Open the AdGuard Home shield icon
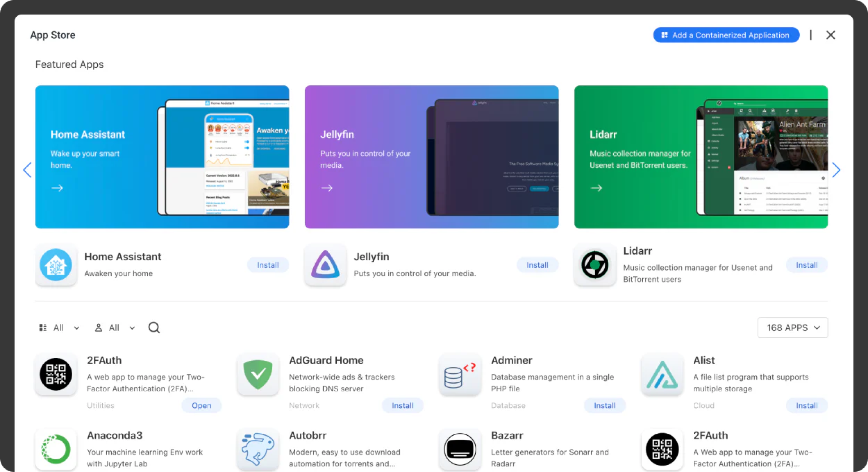Viewport: 868px width, 472px height. pyautogui.click(x=258, y=374)
